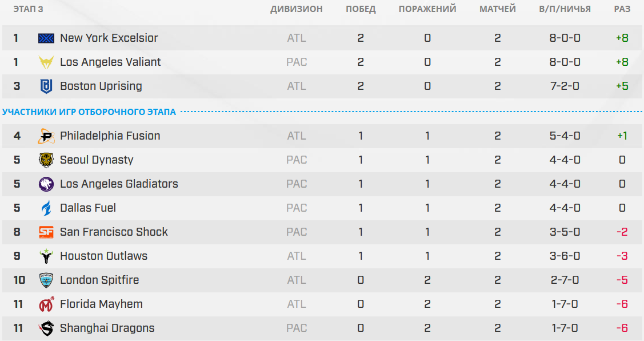Viewport: 644px width, 341px height.
Task: Click the New York Excelsior team logo
Action: tap(46, 38)
